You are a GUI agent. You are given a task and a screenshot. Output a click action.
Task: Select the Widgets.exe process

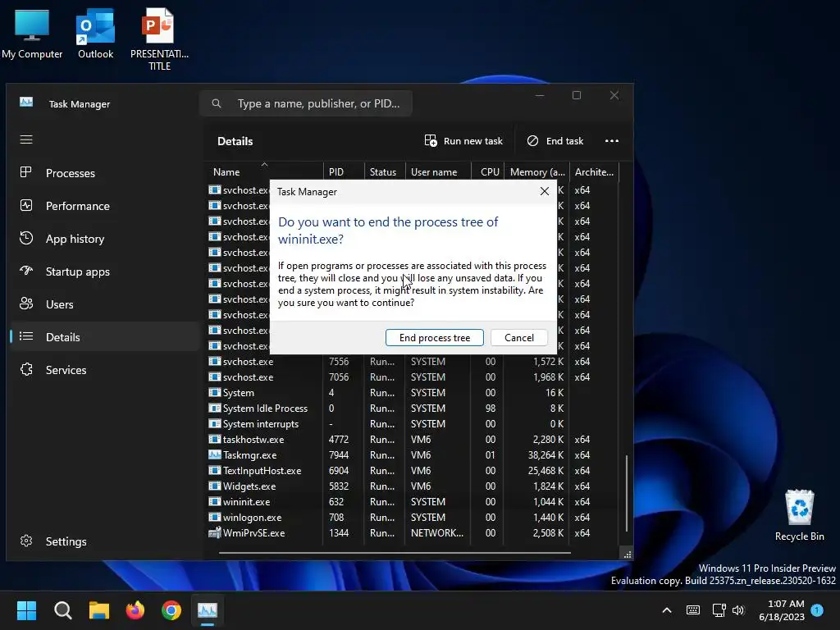point(413,486)
